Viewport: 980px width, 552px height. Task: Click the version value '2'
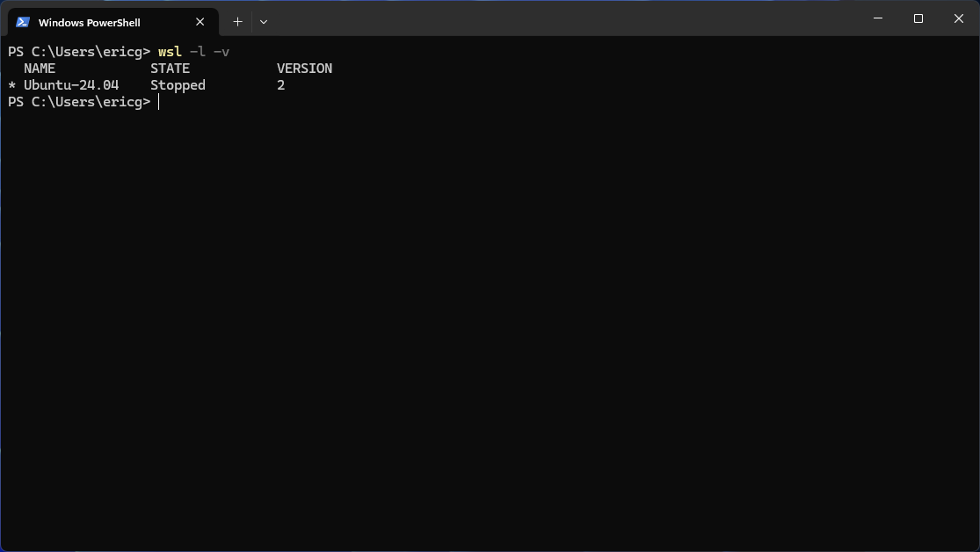pyautogui.click(x=280, y=85)
